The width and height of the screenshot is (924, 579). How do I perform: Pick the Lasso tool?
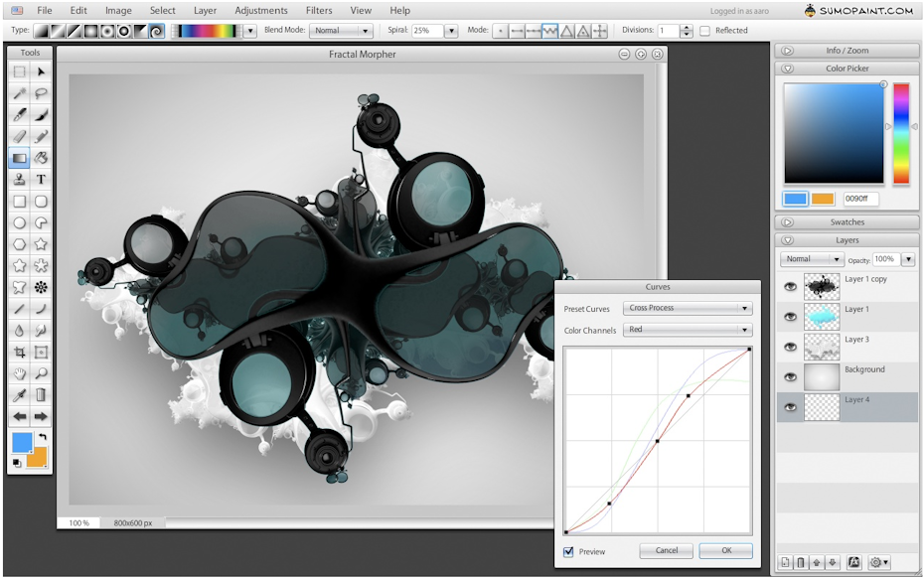[x=40, y=92]
